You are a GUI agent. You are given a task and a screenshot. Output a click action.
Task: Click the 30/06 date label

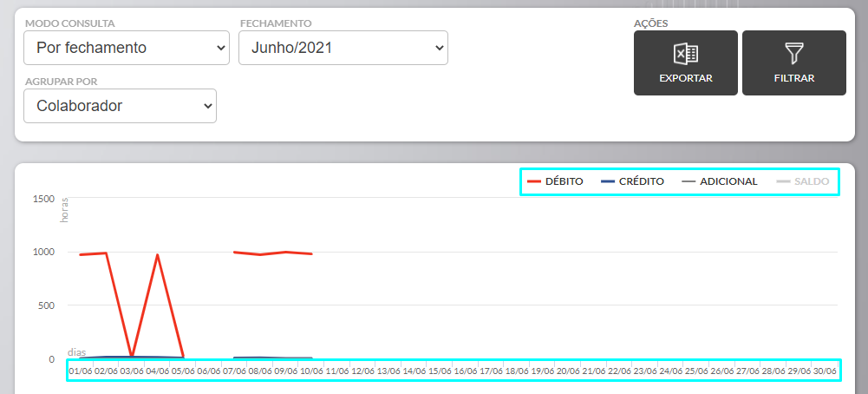[x=826, y=371]
